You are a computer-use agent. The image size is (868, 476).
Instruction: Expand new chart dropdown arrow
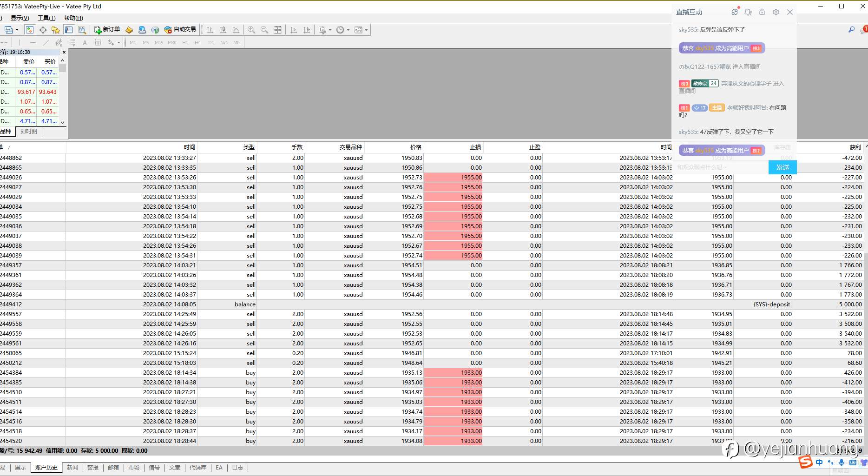[x=17, y=30]
